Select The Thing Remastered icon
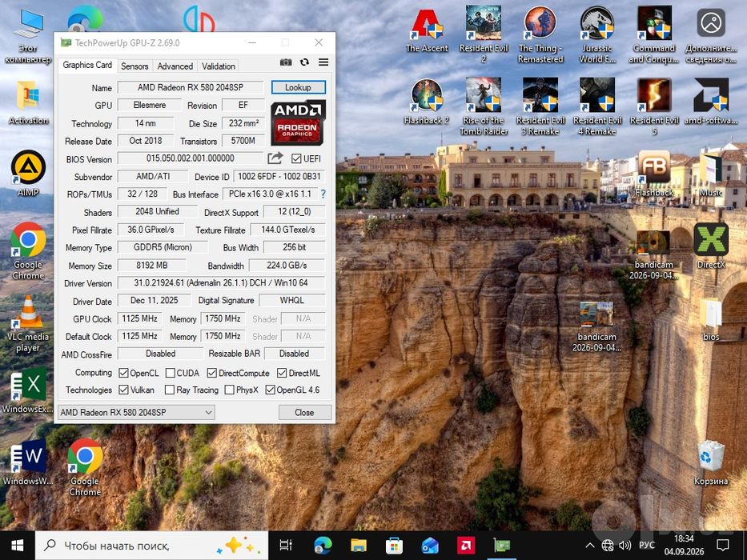747x560 pixels. pyautogui.click(x=540, y=34)
